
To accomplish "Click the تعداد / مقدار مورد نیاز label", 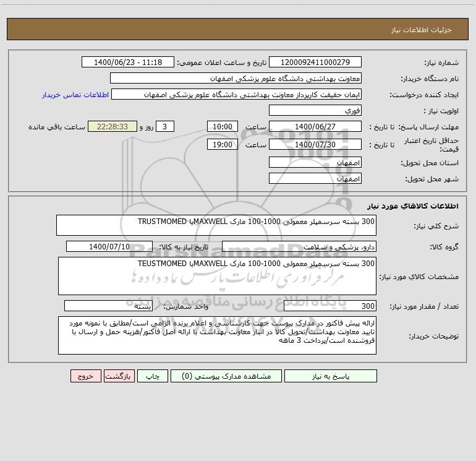I will 424,306.
